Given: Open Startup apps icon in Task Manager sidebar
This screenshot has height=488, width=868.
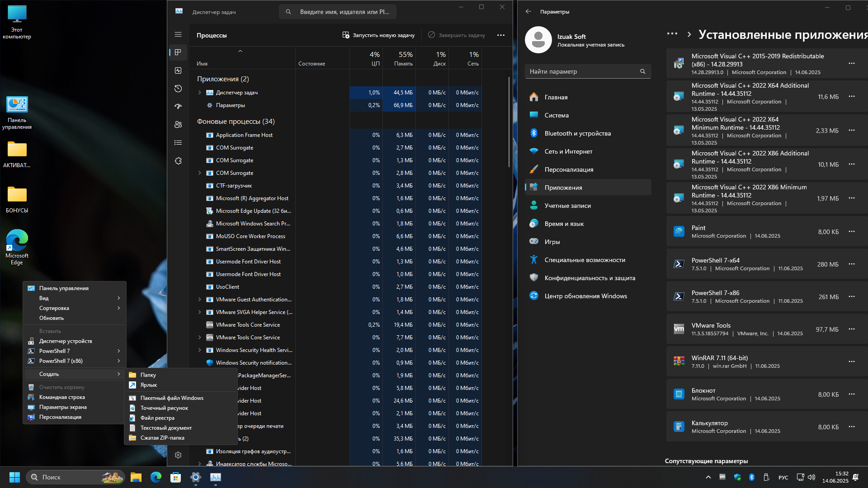Looking at the screenshot, I should click(x=178, y=107).
